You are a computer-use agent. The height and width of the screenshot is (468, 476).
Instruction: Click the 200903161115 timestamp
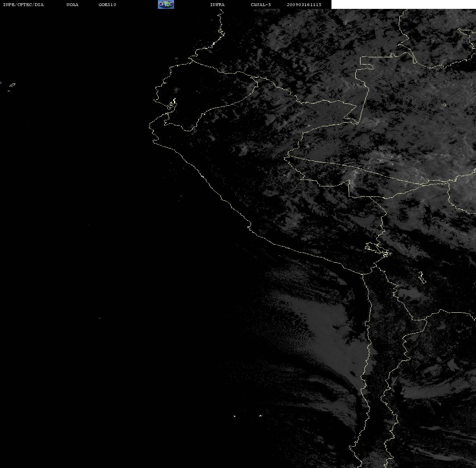304,4
